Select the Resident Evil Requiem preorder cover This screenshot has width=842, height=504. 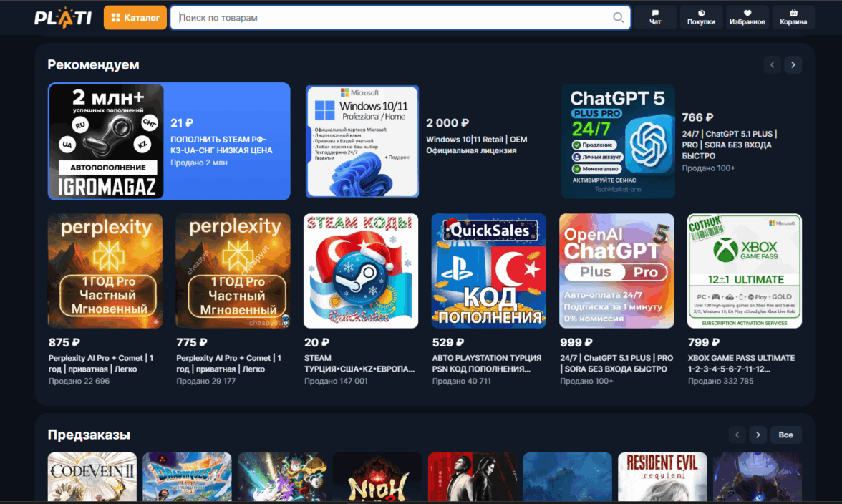click(662, 476)
